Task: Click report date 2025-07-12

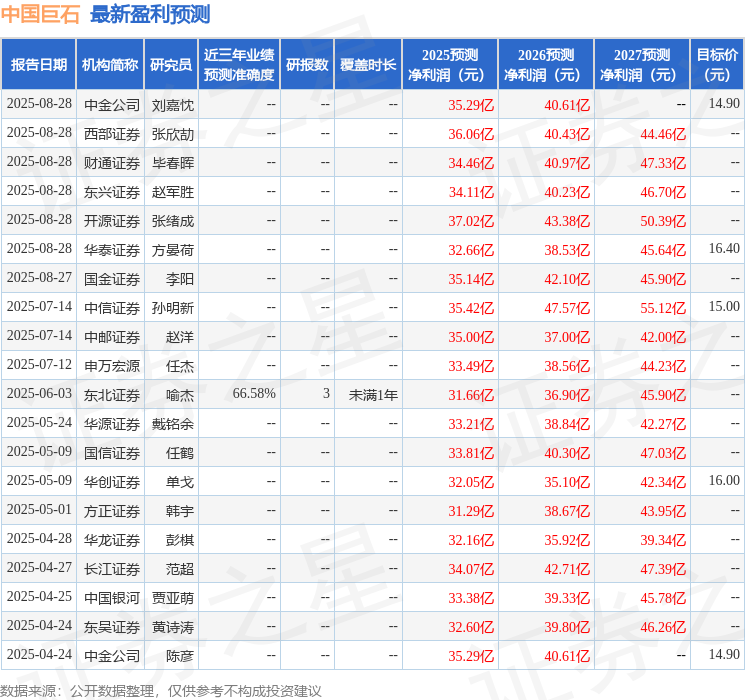Action: pos(39,364)
